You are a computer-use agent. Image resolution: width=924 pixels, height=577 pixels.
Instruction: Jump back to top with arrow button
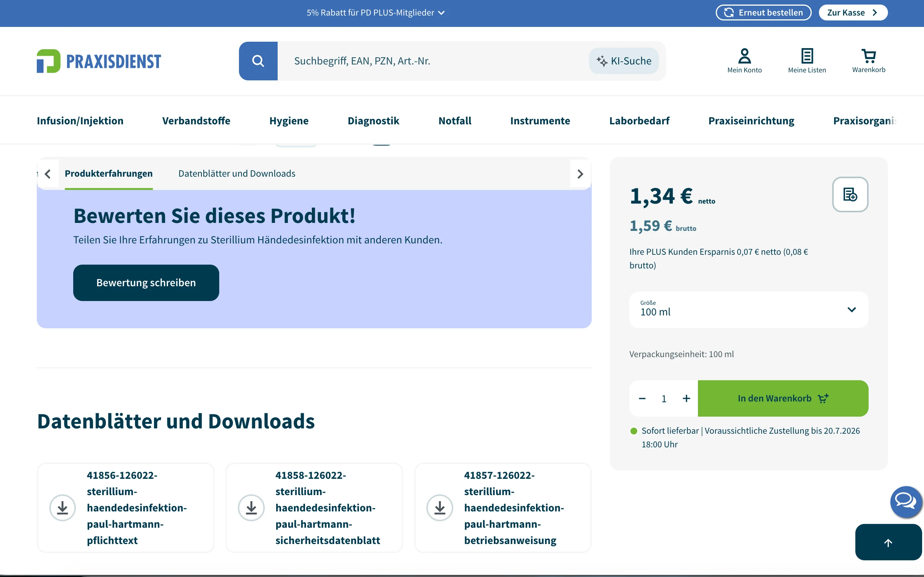point(888,542)
